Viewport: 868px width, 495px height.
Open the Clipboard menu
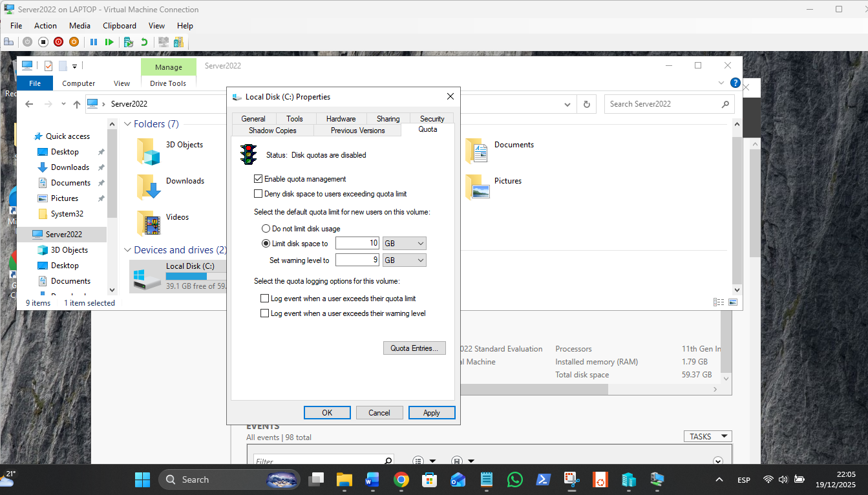click(x=120, y=26)
